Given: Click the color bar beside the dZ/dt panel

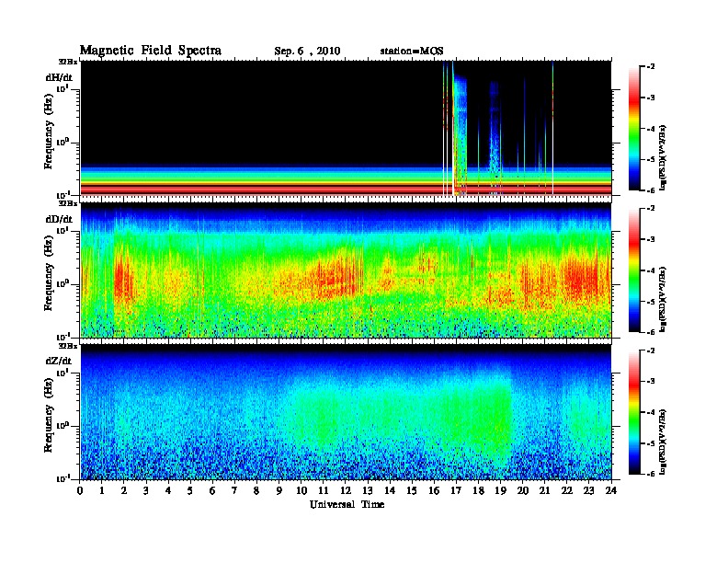Looking at the screenshot, I should 633,412.
